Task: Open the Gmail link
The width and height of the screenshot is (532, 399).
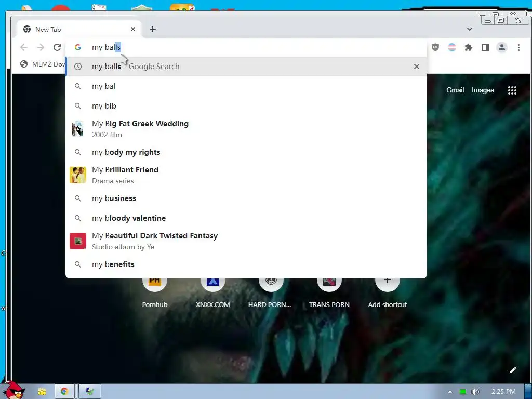Action: click(455, 90)
